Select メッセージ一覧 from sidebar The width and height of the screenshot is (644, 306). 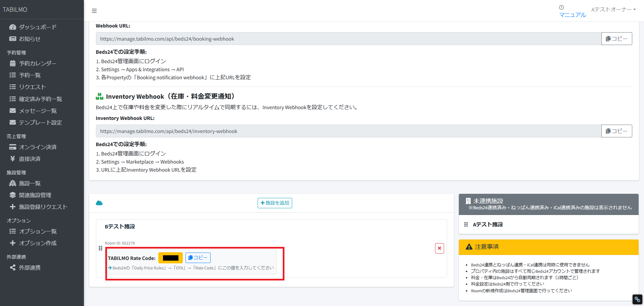coord(38,111)
